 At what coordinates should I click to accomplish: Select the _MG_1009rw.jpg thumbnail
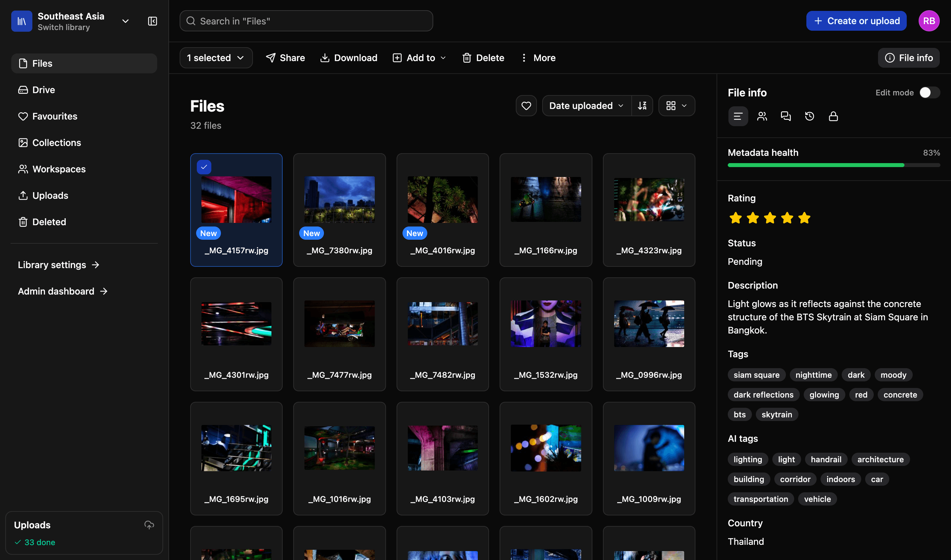[x=649, y=448]
